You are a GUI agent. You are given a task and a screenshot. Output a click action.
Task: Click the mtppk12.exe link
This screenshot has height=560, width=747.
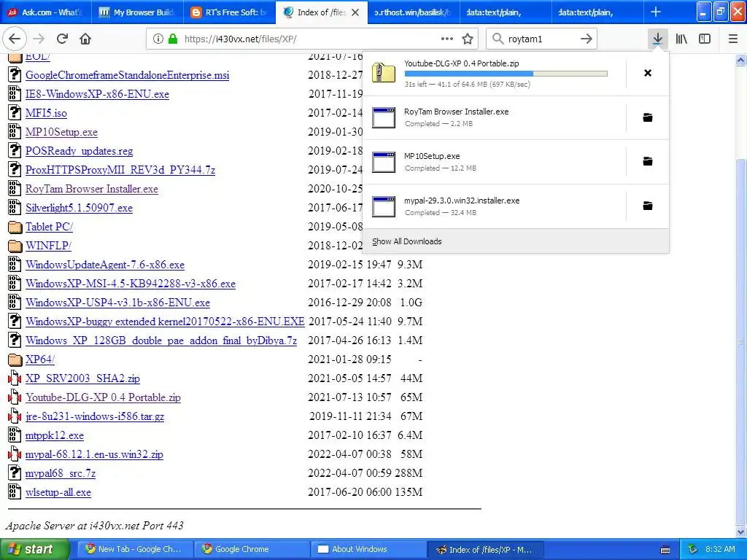pyautogui.click(x=54, y=436)
